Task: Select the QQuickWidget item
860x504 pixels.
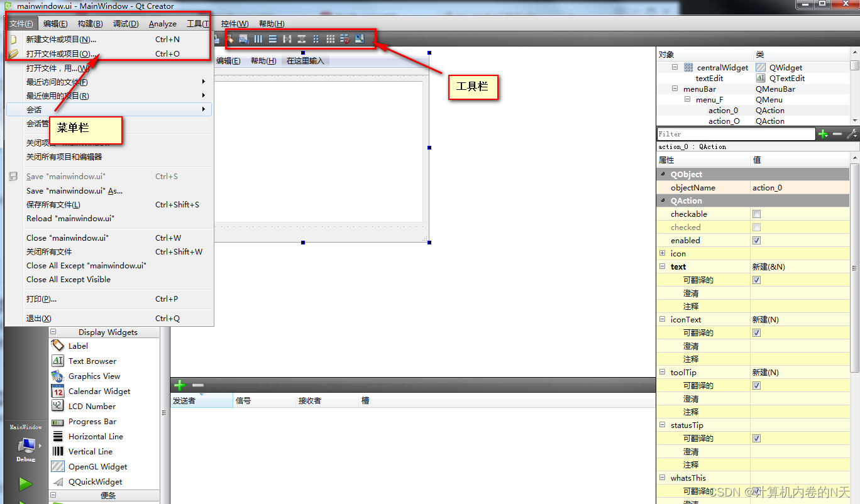Action: 95,481
